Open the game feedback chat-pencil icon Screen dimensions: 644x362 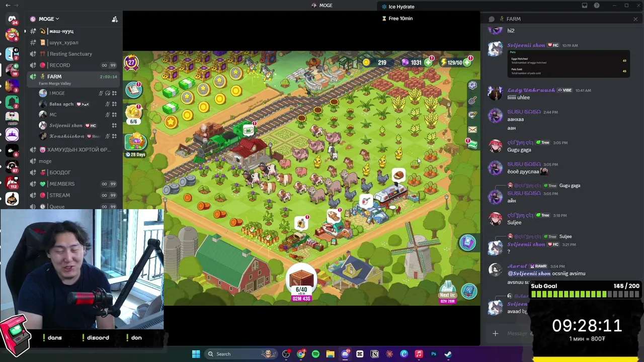(x=472, y=115)
